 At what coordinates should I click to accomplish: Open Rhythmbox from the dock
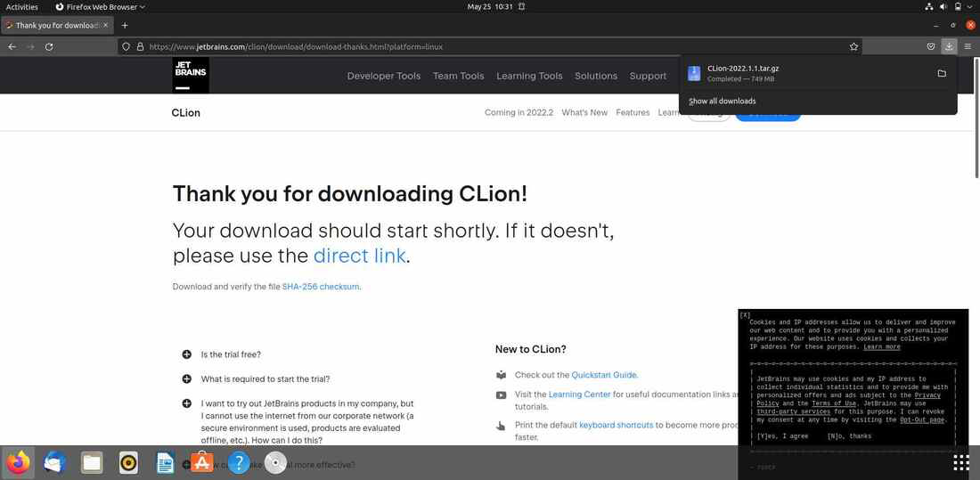128,463
